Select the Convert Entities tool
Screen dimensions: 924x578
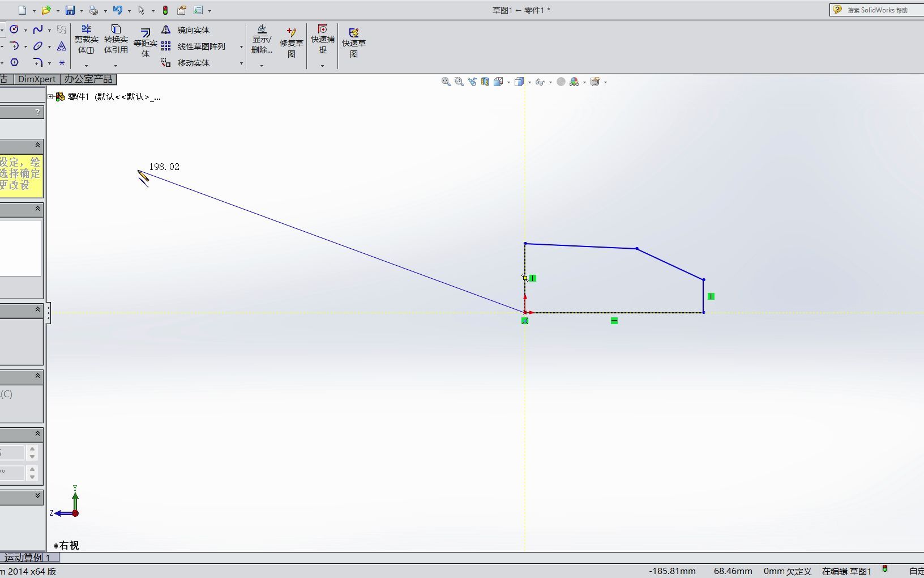point(115,40)
